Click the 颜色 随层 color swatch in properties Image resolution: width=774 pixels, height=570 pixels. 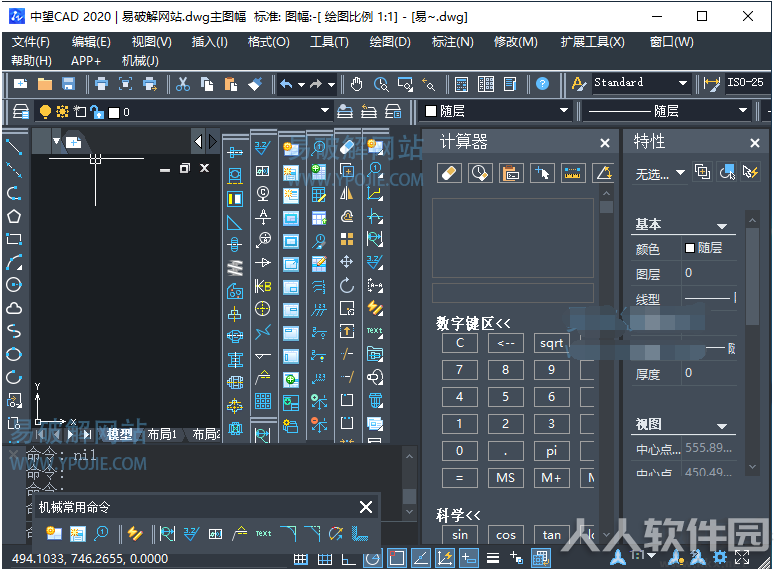[690, 248]
